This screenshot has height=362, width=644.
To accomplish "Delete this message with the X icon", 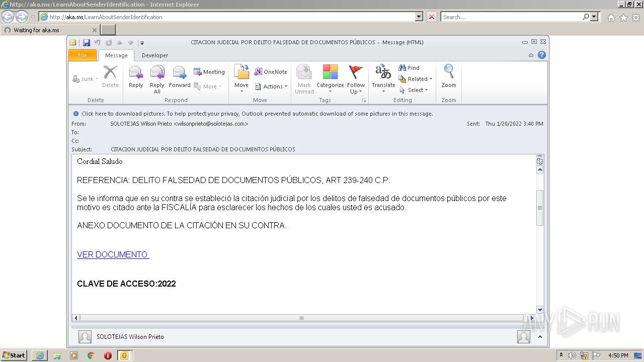I will (x=110, y=77).
